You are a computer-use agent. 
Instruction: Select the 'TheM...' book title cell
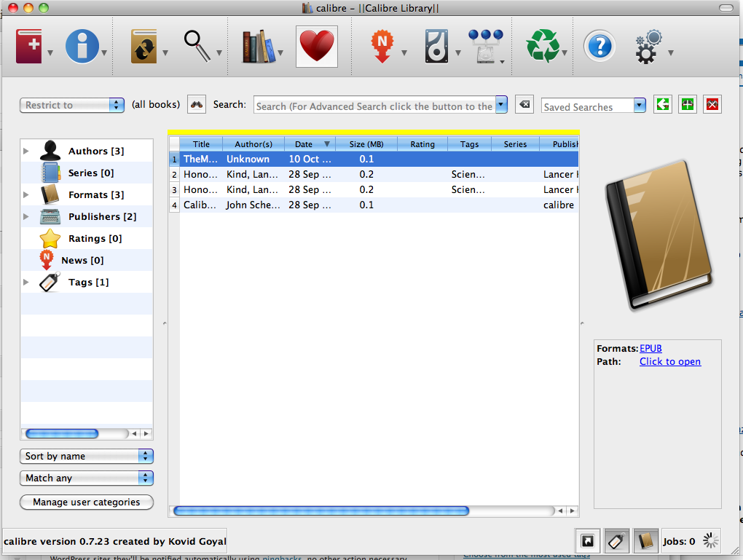200,159
